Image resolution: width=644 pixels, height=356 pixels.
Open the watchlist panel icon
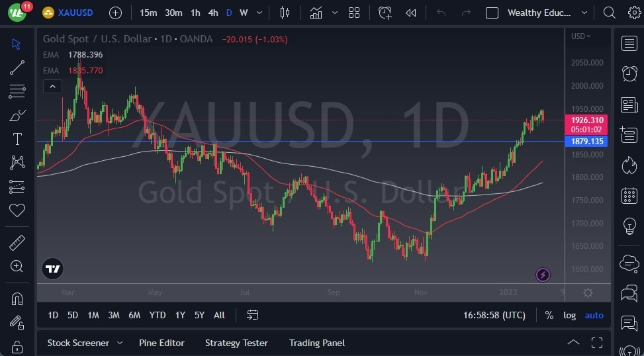(629, 43)
